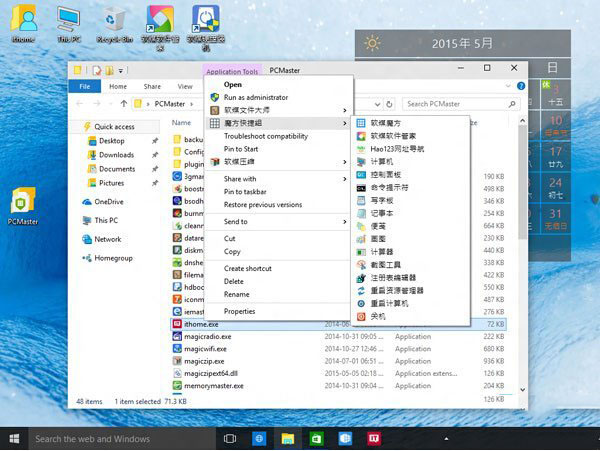Screen dimensions: 600x451
Task: Open 记事本 from the submenu
Action: point(410,213)
